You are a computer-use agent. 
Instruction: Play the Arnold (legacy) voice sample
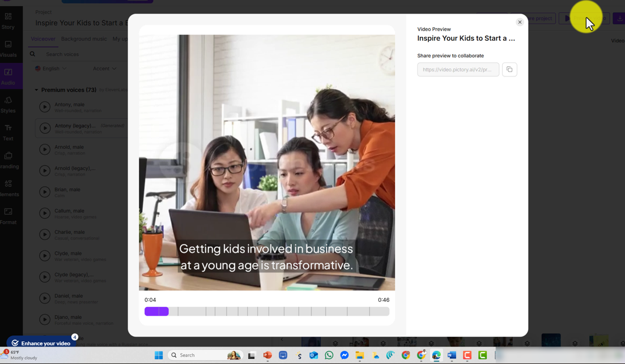point(45,170)
